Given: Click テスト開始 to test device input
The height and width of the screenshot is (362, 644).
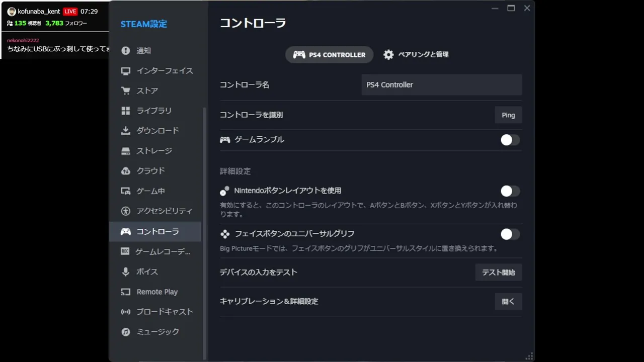Looking at the screenshot, I should tap(499, 273).
